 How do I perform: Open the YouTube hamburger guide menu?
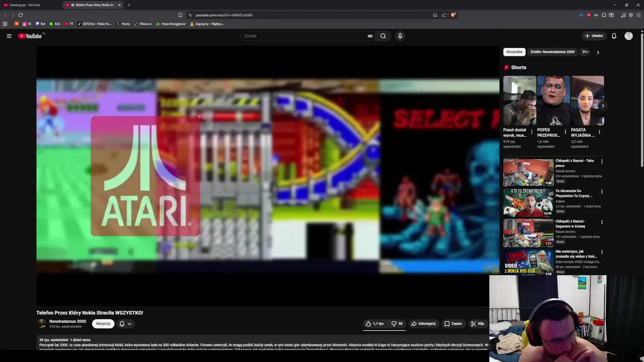point(9,36)
